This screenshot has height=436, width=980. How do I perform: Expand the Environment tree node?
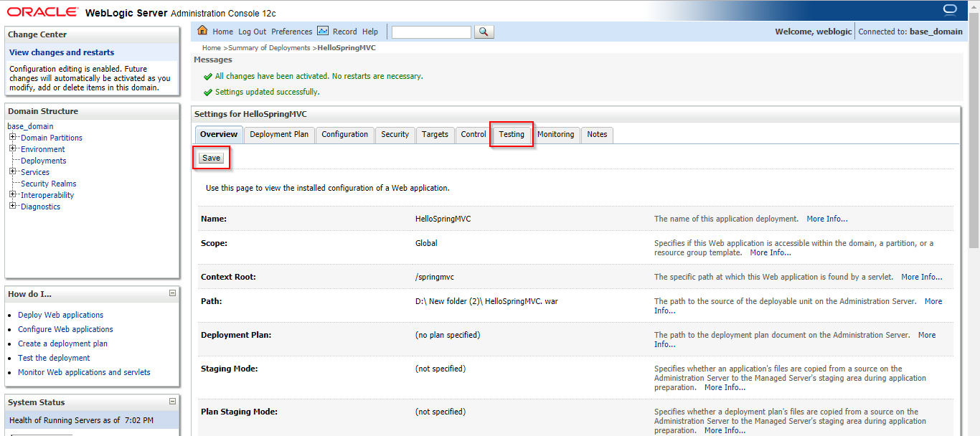(13, 148)
